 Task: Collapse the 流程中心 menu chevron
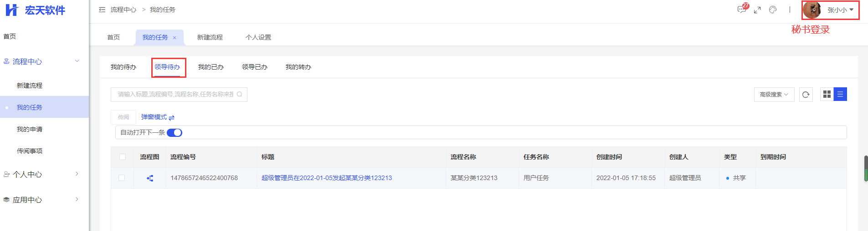coord(77,61)
